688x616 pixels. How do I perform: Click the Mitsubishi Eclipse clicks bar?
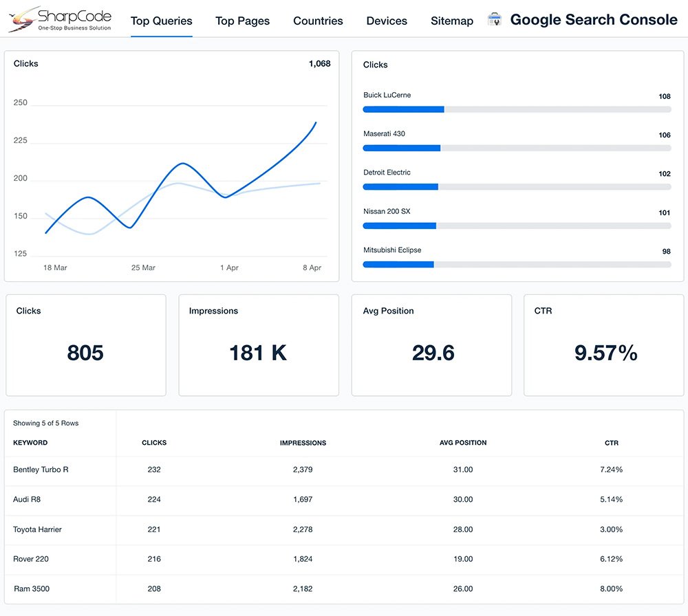[x=517, y=264]
